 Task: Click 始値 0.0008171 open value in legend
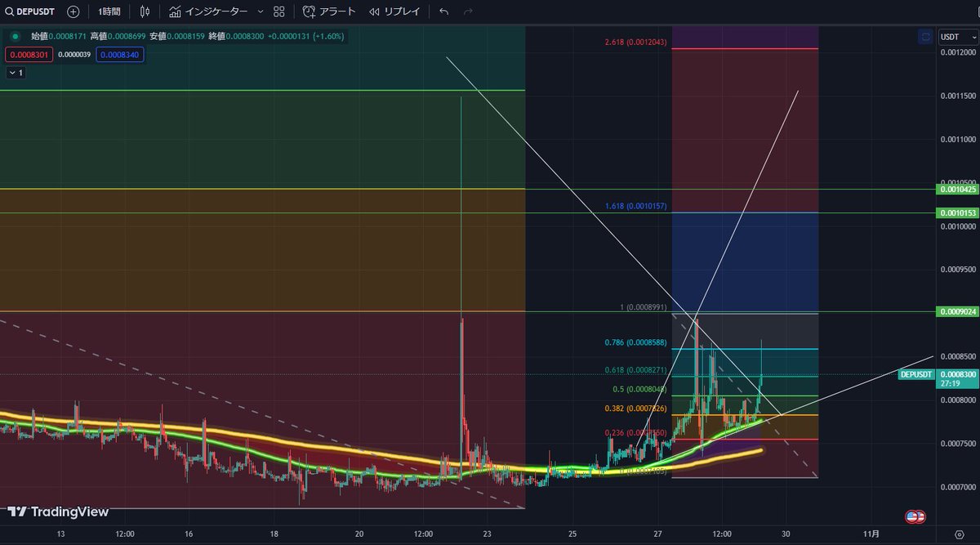(60, 36)
